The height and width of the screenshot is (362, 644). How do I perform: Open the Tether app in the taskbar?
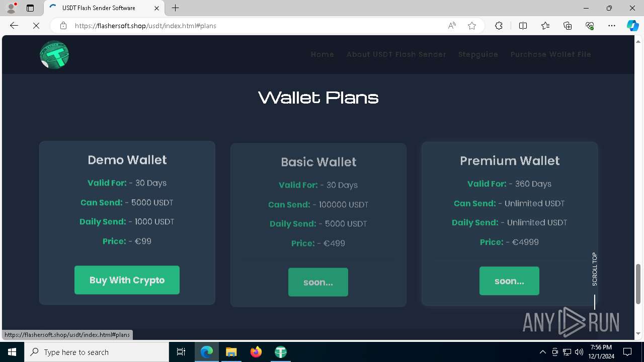[x=281, y=352]
